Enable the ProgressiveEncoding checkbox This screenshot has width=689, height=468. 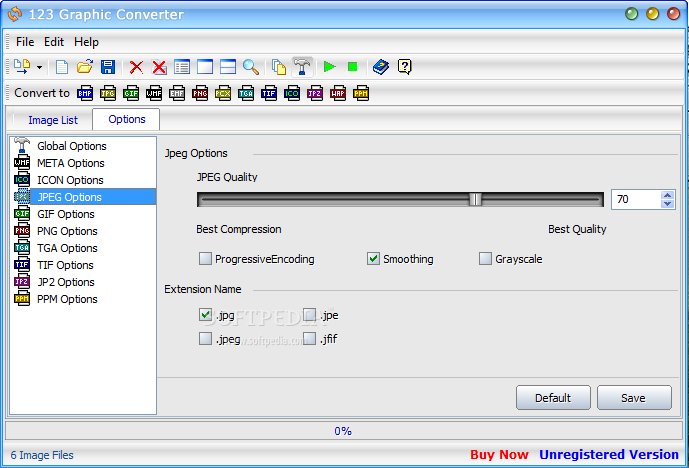(205, 259)
